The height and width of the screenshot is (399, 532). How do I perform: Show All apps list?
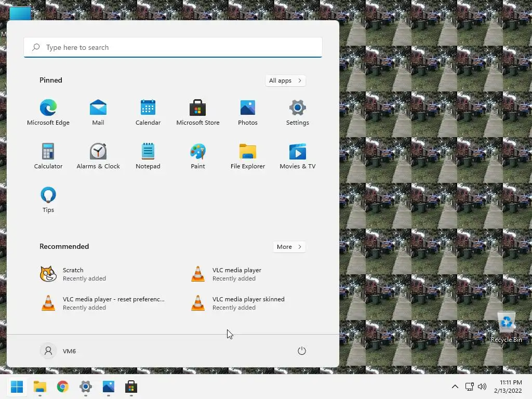pos(285,81)
